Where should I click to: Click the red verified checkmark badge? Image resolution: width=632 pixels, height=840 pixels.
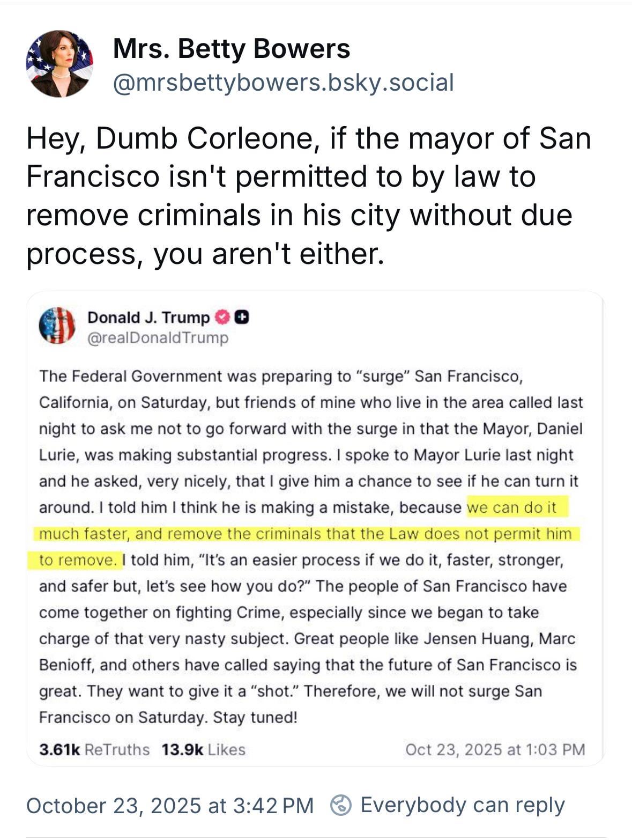[221, 318]
